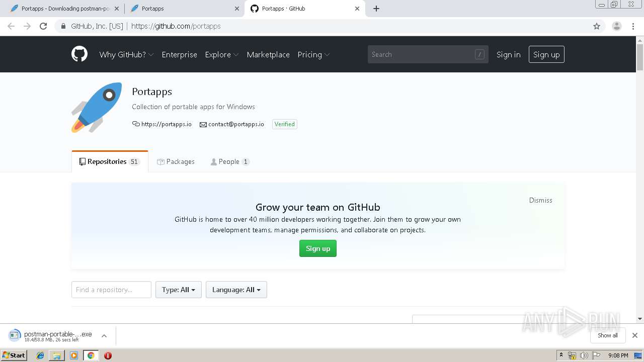
Task: Click the network tray icon
Action: [x=572, y=355]
